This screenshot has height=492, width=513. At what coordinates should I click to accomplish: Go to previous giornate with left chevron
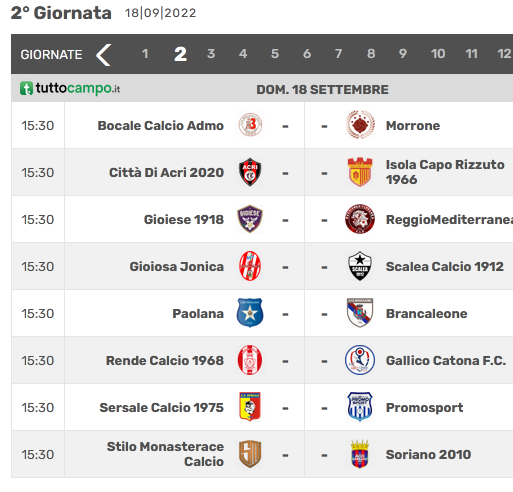[x=103, y=55]
